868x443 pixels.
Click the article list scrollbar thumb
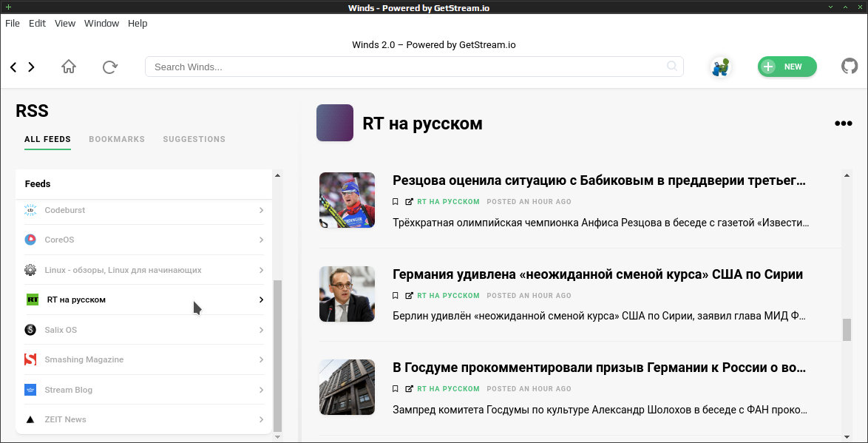pyautogui.click(x=847, y=330)
